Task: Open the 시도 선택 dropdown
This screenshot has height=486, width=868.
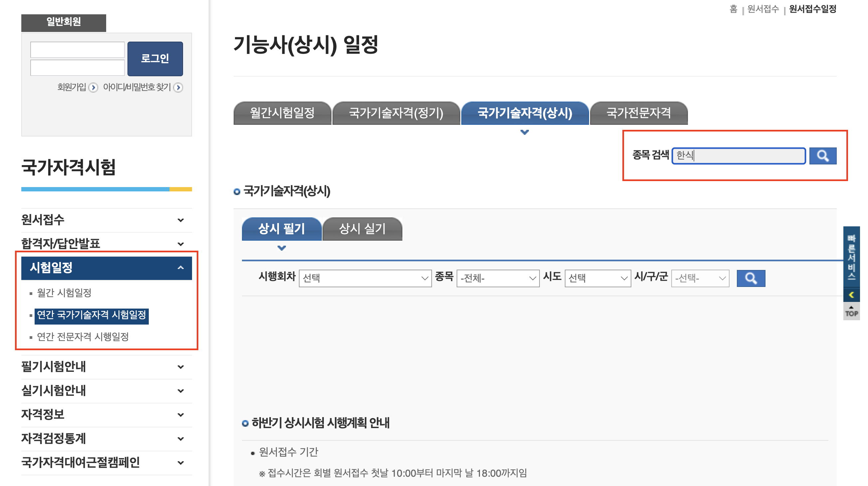Action: tap(597, 278)
